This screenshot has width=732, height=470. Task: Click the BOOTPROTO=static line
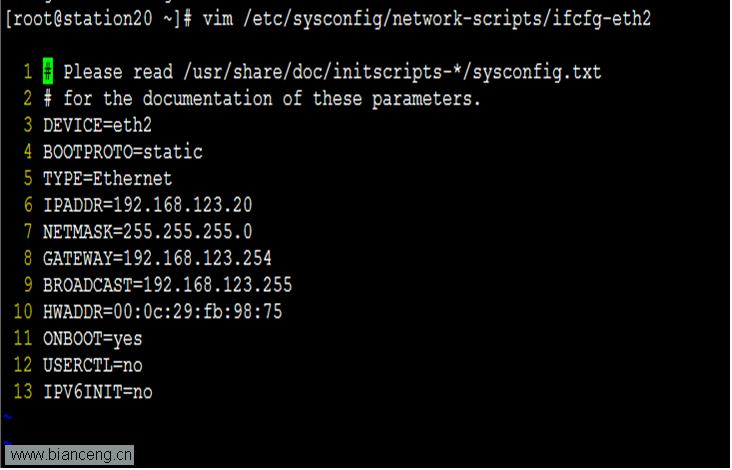(x=123, y=152)
